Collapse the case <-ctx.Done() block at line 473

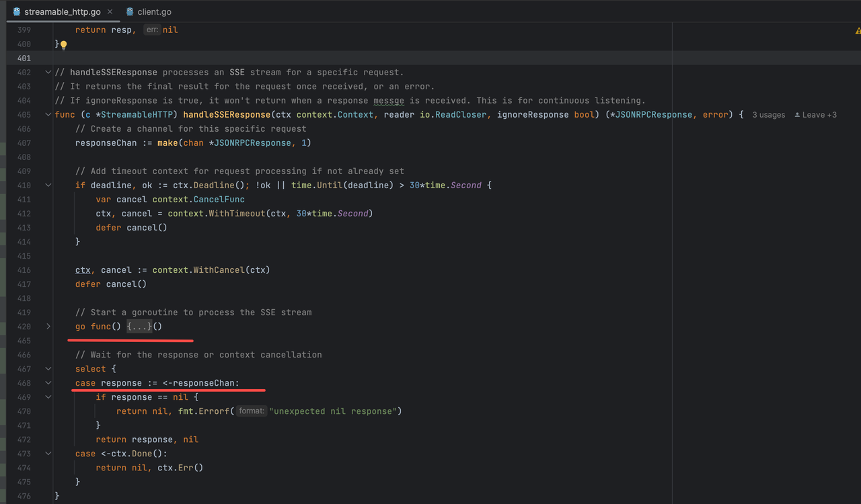[48, 453]
